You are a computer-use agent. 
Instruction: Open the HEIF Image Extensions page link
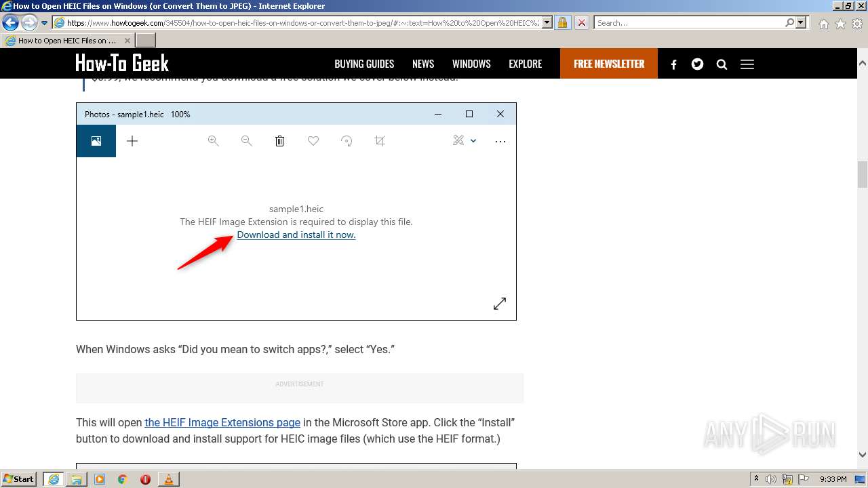(222, 422)
